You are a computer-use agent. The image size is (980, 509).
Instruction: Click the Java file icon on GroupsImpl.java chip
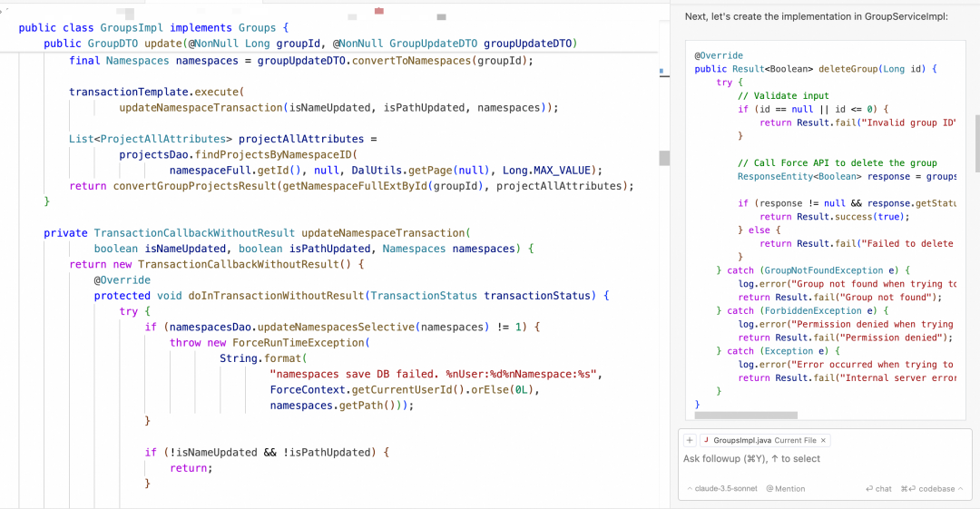706,440
